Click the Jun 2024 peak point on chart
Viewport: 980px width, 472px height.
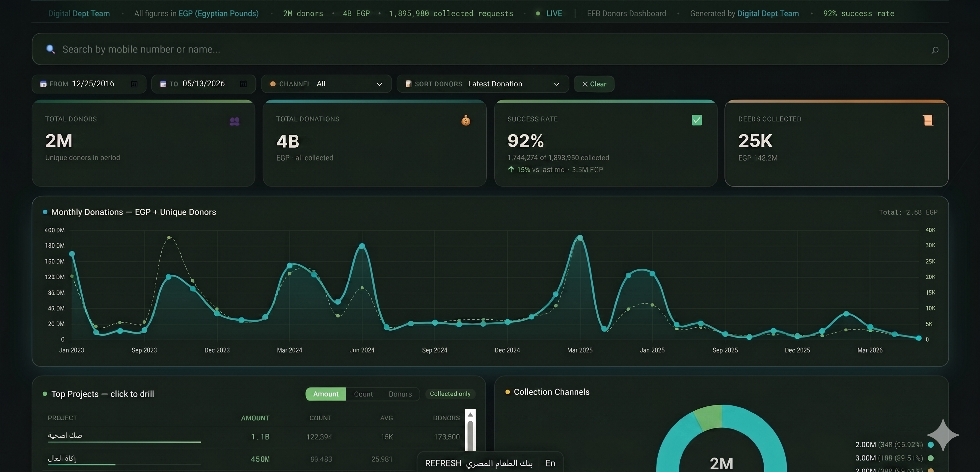(x=362, y=246)
